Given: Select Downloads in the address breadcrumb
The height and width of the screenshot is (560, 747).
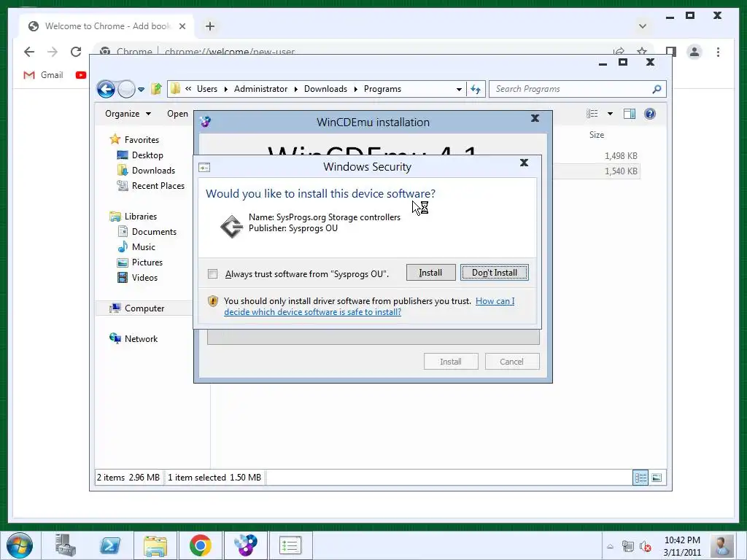Looking at the screenshot, I should [325, 89].
